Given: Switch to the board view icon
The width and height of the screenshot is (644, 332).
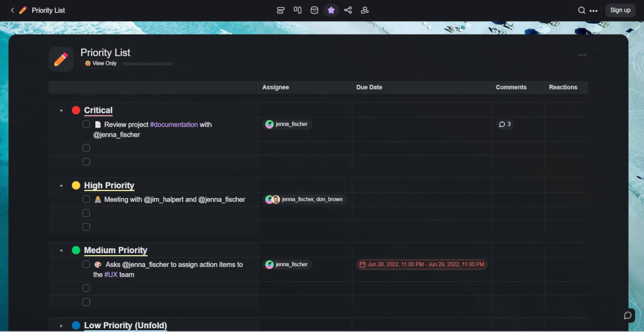Looking at the screenshot, I should 298,10.
